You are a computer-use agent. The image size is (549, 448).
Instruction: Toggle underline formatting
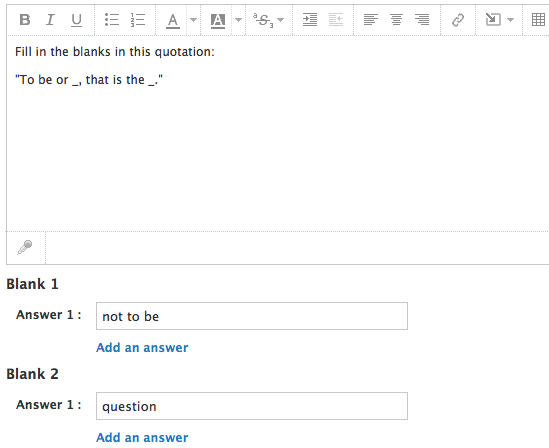pyautogui.click(x=76, y=20)
